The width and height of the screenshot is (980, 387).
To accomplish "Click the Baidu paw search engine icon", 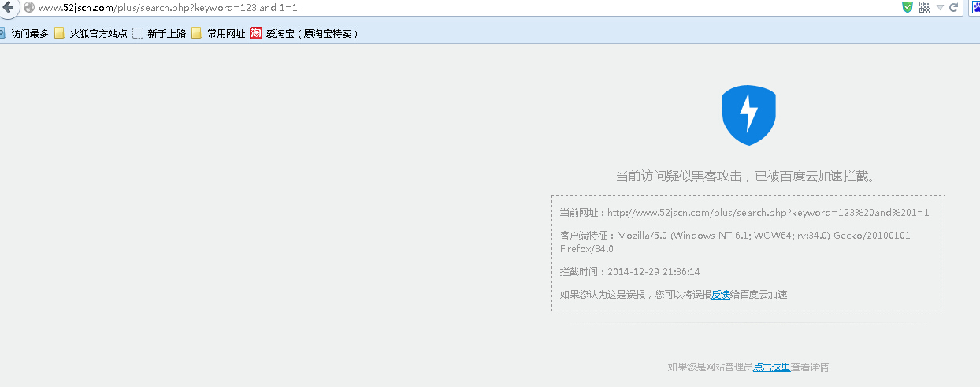I will [975, 7].
